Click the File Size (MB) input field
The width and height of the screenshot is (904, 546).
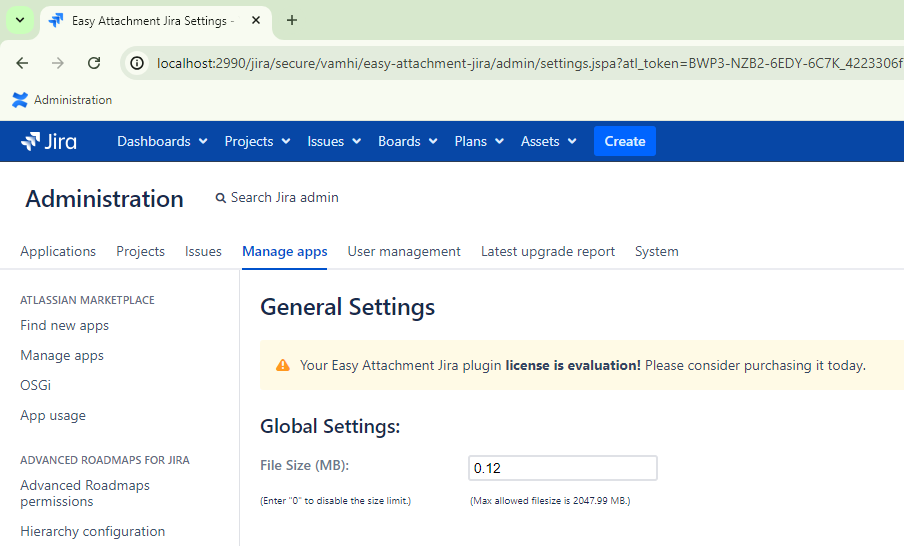(562, 468)
